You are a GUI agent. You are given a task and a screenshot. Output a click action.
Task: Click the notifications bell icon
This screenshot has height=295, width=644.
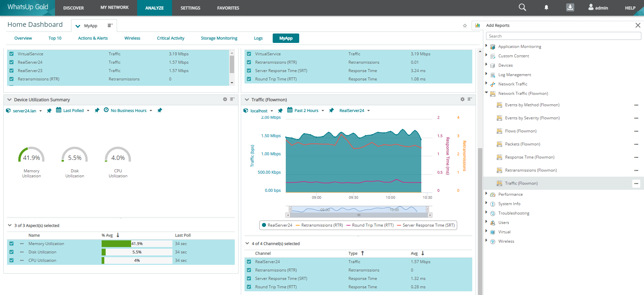pos(546,8)
